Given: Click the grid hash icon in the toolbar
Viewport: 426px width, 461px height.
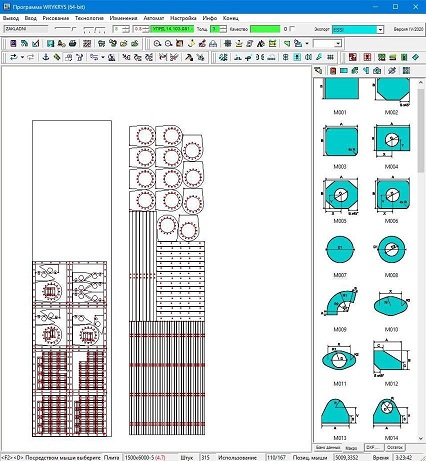Looking at the screenshot, I should pyautogui.click(x=330, y=57).
